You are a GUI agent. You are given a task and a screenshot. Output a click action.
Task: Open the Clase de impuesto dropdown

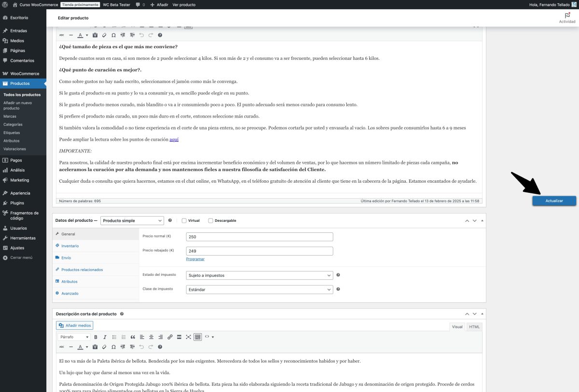point(260,289)
